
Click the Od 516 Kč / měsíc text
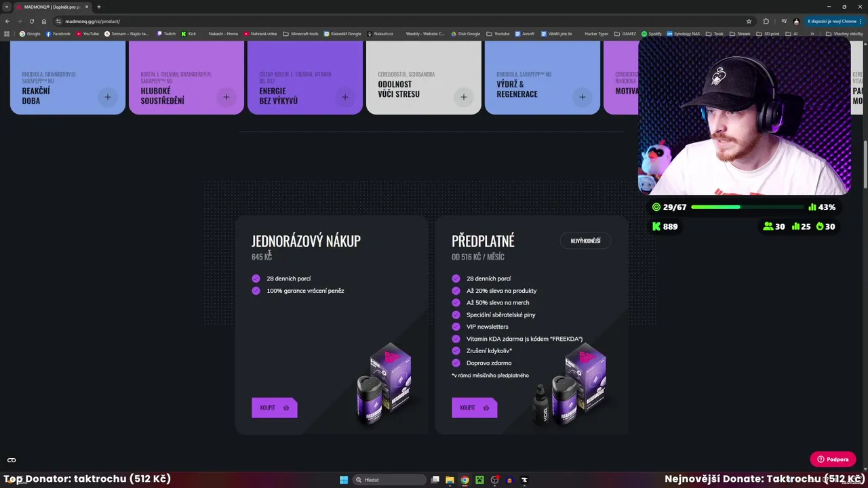478,257
